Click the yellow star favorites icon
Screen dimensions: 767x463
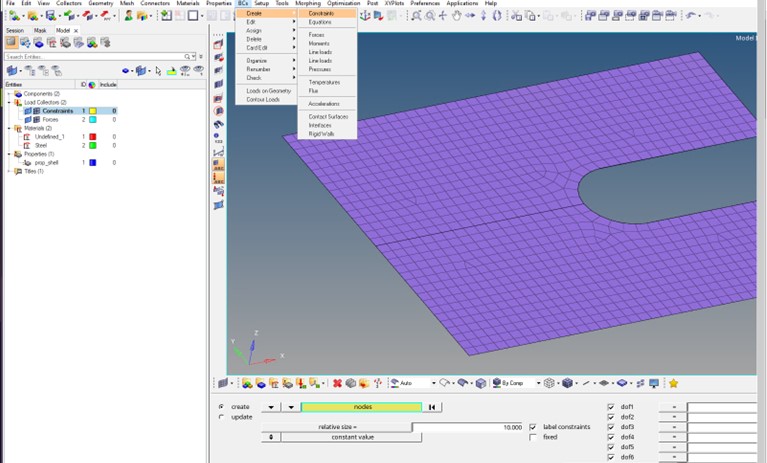pyautogui.click(x=673, y=383)
